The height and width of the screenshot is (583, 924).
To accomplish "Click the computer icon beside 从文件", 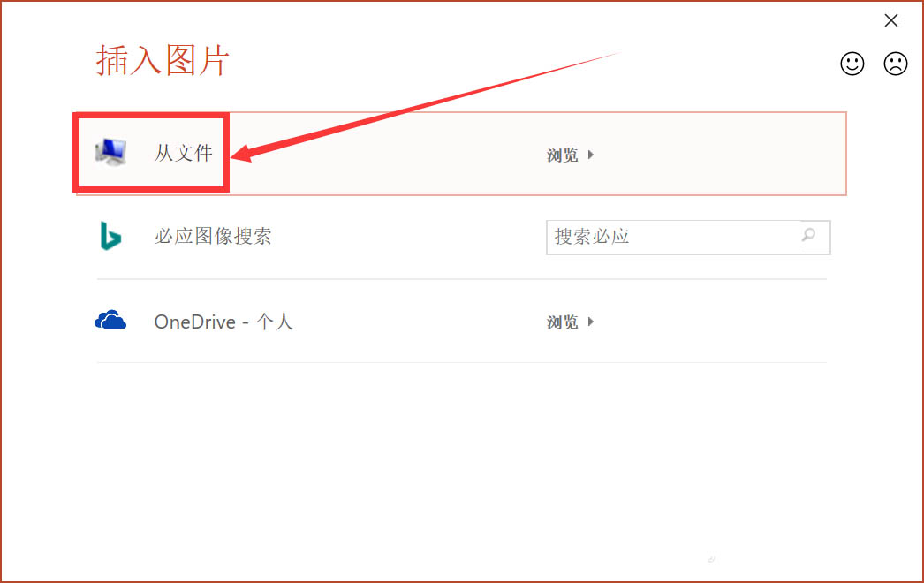I will [x=110, y=153].
